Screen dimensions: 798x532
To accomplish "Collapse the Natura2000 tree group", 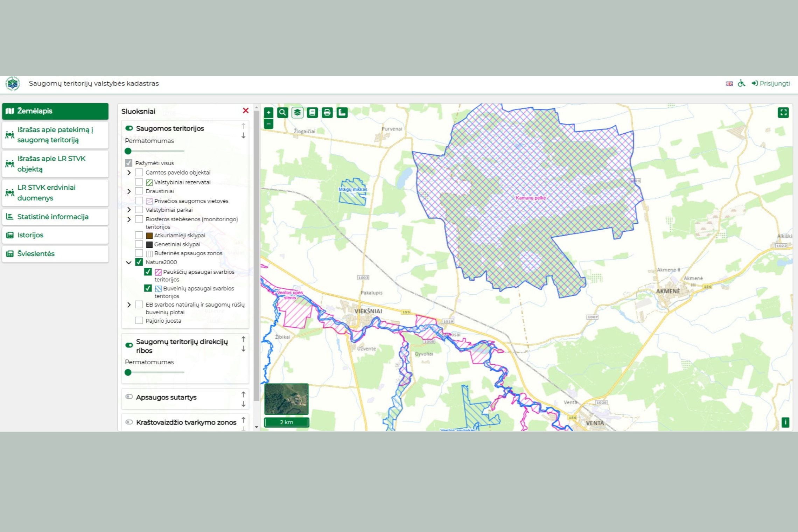I will [x=129, y=262].
